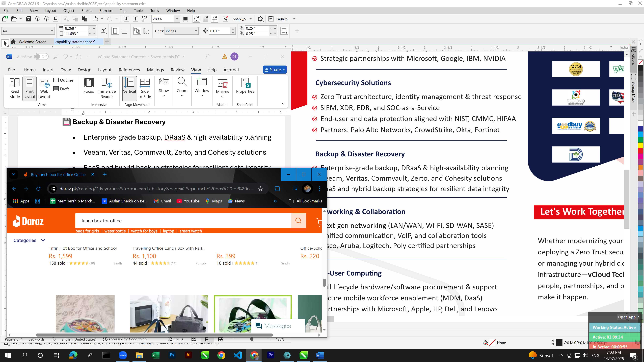Select Read Mode view in Word

(14, 88)
